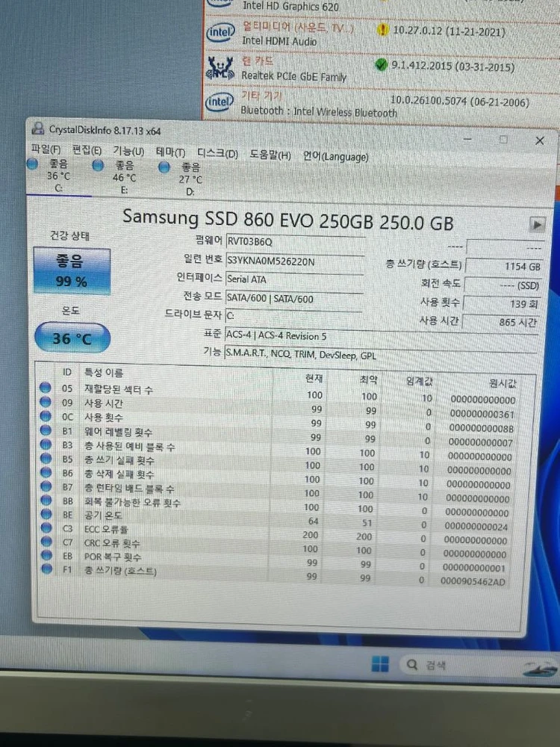Open the 언어(Language) menu
Screen dimensions: 560x747
point(336,156)
